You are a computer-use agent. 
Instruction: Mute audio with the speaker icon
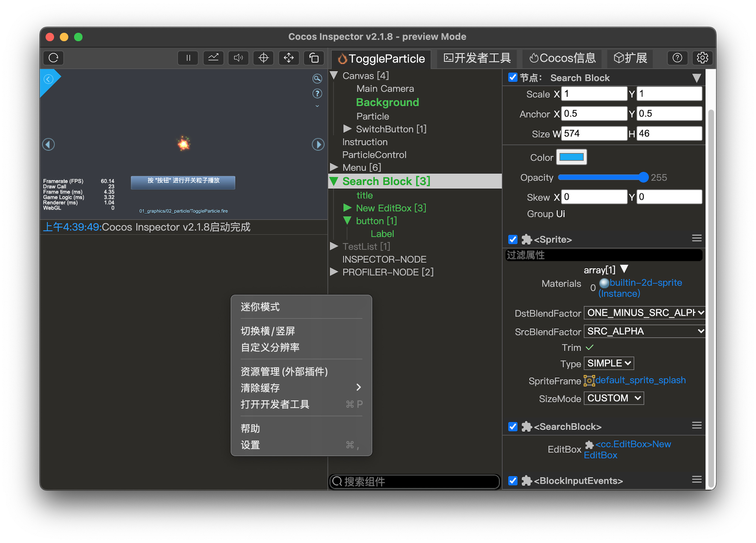238,58
